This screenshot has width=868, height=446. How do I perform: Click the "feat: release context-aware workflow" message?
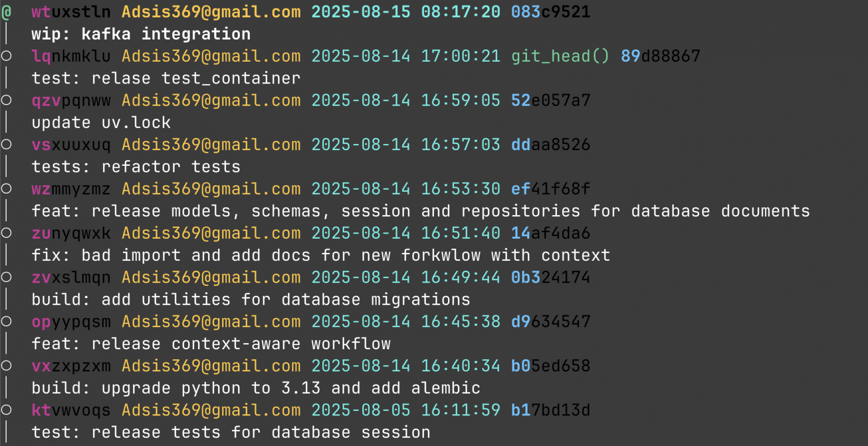point(211,344)
